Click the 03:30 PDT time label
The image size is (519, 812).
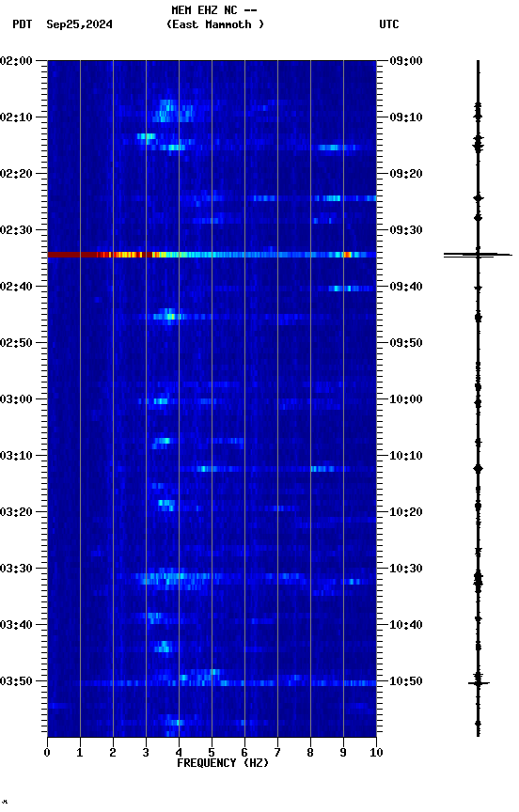pyautogui.click(x=16, y=569)
